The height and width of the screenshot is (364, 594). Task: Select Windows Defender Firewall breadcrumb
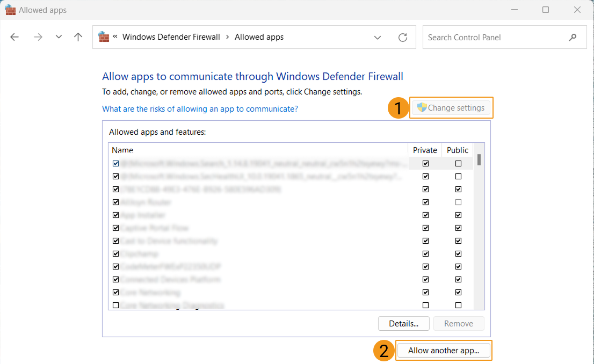171,37
